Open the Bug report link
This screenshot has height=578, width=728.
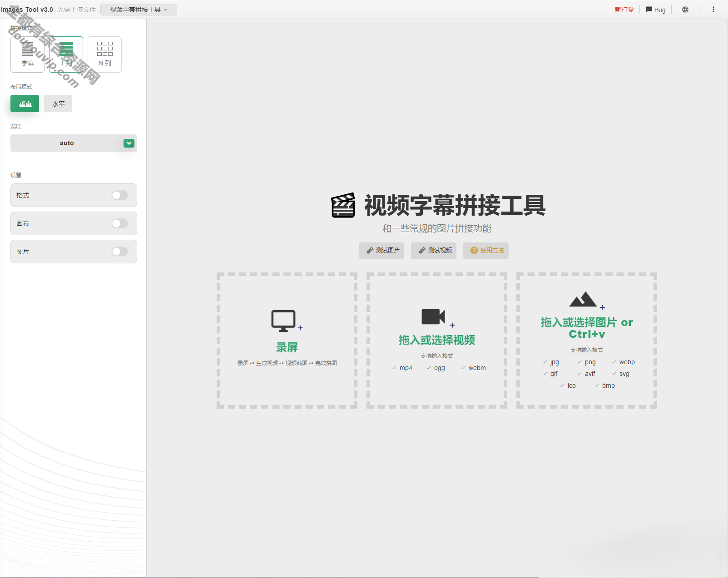coord(655,10)
